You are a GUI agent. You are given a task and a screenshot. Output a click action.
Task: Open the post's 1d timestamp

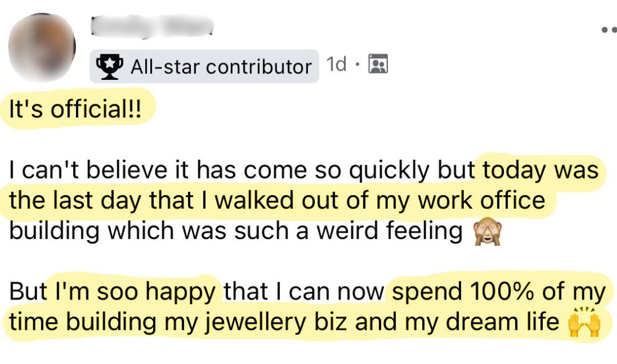[336, 65]
